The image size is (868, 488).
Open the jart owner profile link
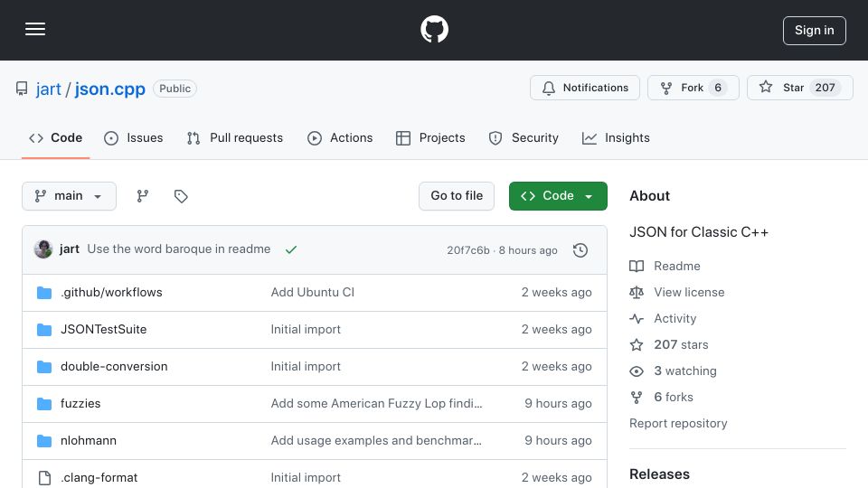(x=49, y=89)
